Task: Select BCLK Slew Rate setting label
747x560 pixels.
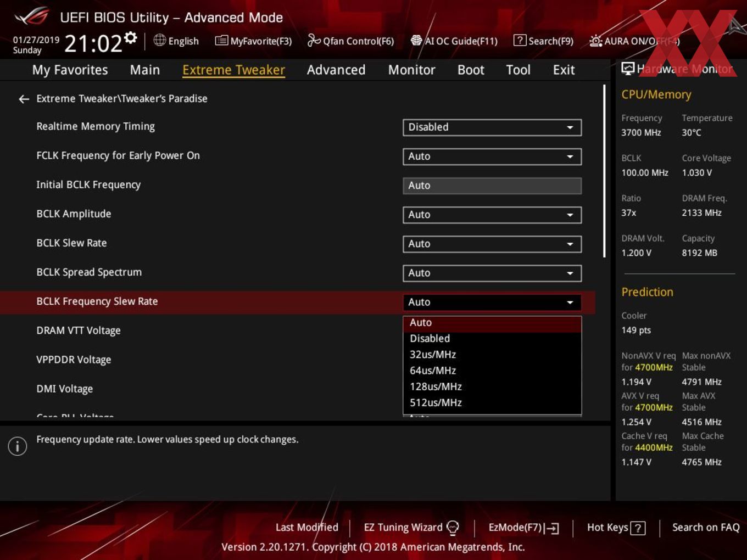Action: [71, 243]
